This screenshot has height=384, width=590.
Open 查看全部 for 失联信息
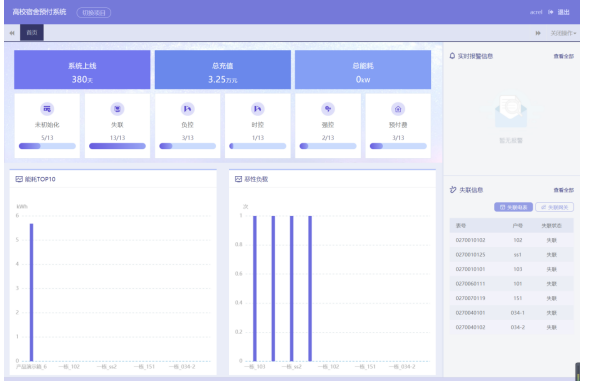pyautogui.click(x=563, y=190)
